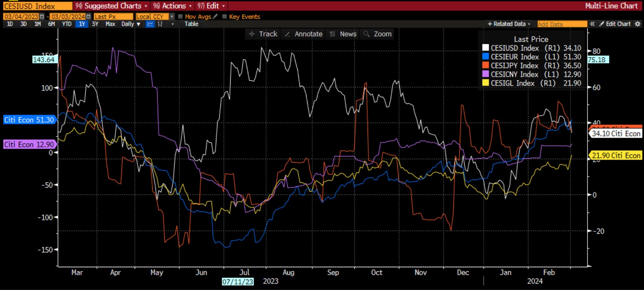Open start date calendar picker icon
Screen dimensions: 644x290
(x=42, y=16)
